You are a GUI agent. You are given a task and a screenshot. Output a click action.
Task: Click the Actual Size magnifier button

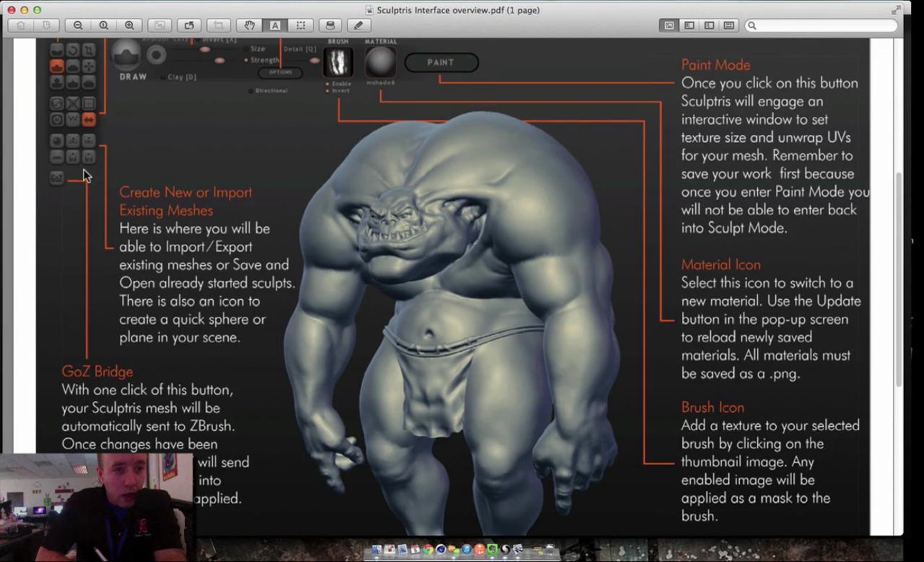click(104, 25)
